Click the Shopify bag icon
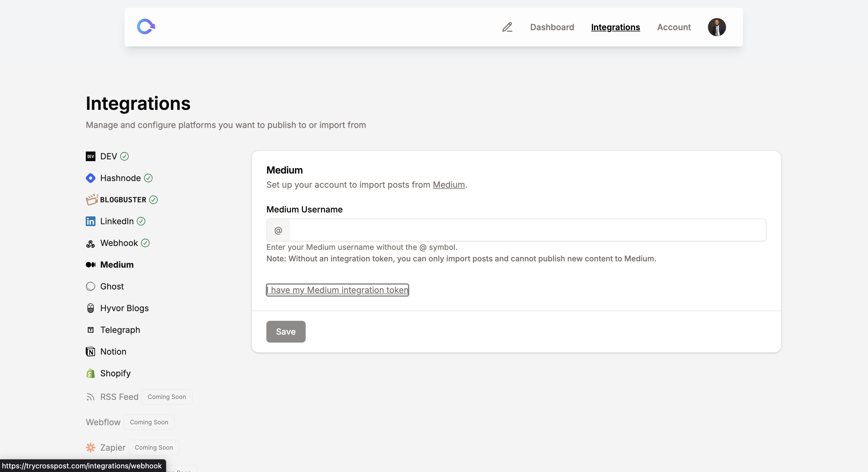The width and height of the screenshot is (868, 472). click(x=90, y=373)
